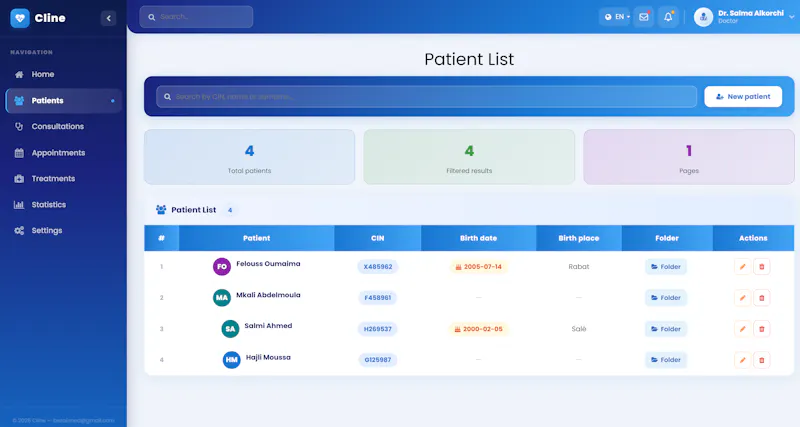This screenshot has width=800, height=427.
Task: Click CIN badge G125987
Action: [378, 360]
